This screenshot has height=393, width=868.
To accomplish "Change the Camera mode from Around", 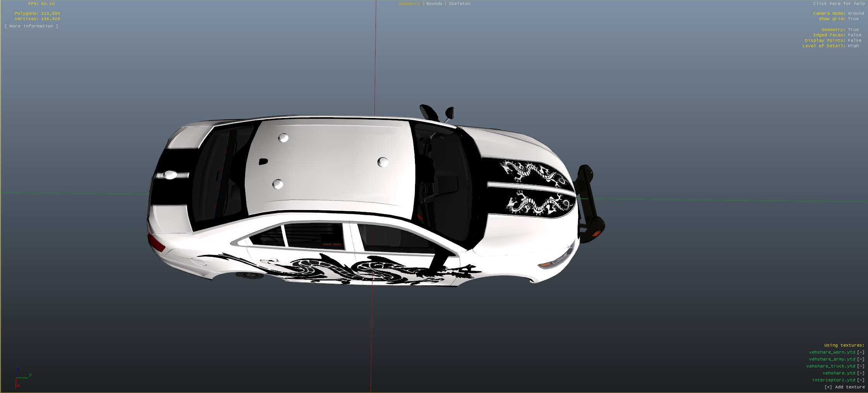I will click(x=856, y=14).
